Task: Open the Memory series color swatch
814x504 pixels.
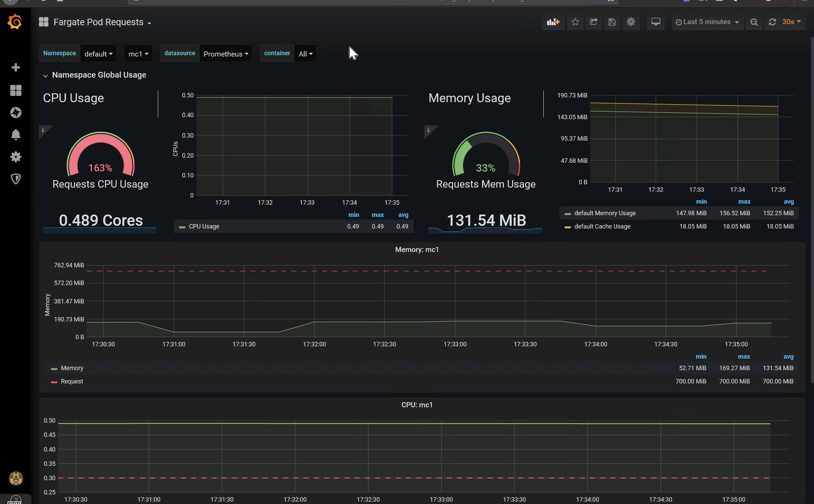Action: coord(54,368)
